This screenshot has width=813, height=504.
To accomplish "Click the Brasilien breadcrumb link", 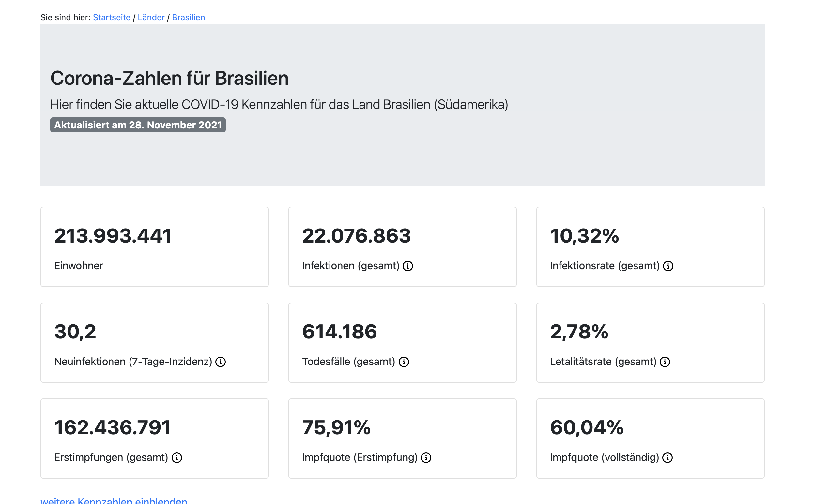I will (x=188, y=17).
